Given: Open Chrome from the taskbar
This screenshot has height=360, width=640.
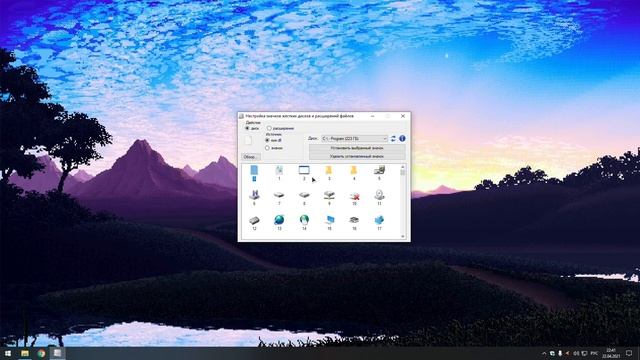Looking at the screenshot, I should [41, 353].
